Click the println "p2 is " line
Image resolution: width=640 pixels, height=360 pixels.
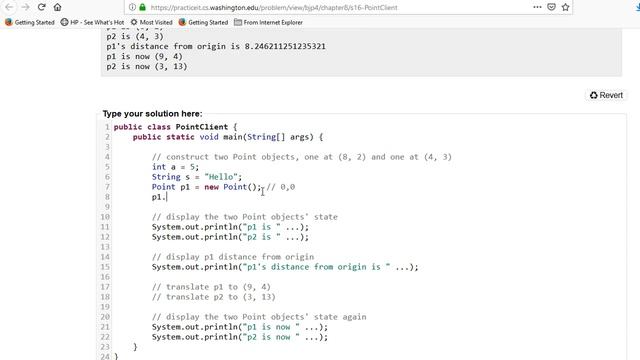(x=230, y=237)
